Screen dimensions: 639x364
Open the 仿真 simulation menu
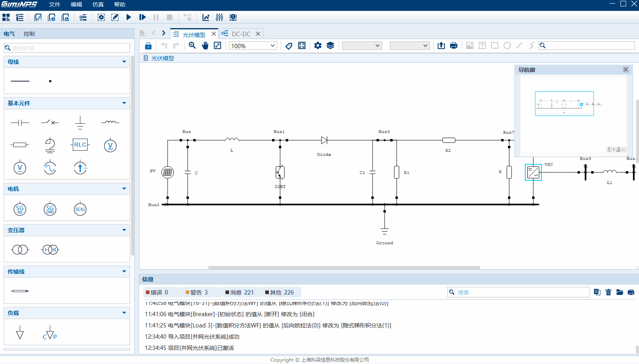pos(98,4)
